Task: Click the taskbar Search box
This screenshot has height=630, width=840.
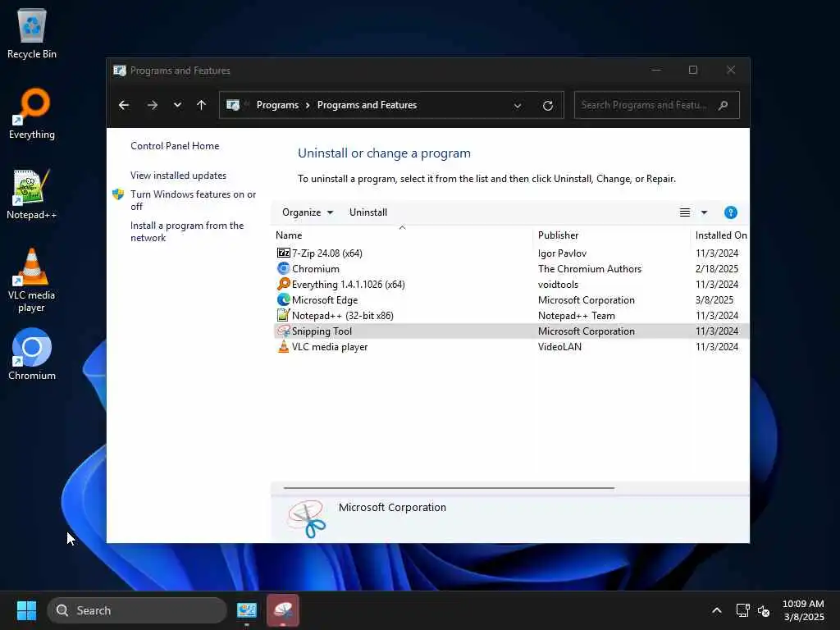Action: tap(137, 610)
